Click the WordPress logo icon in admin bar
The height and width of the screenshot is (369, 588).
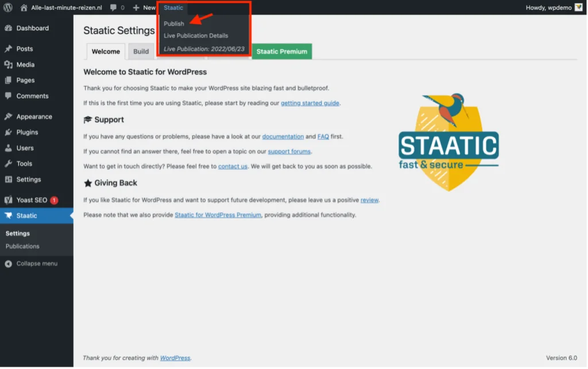point(8,7)
